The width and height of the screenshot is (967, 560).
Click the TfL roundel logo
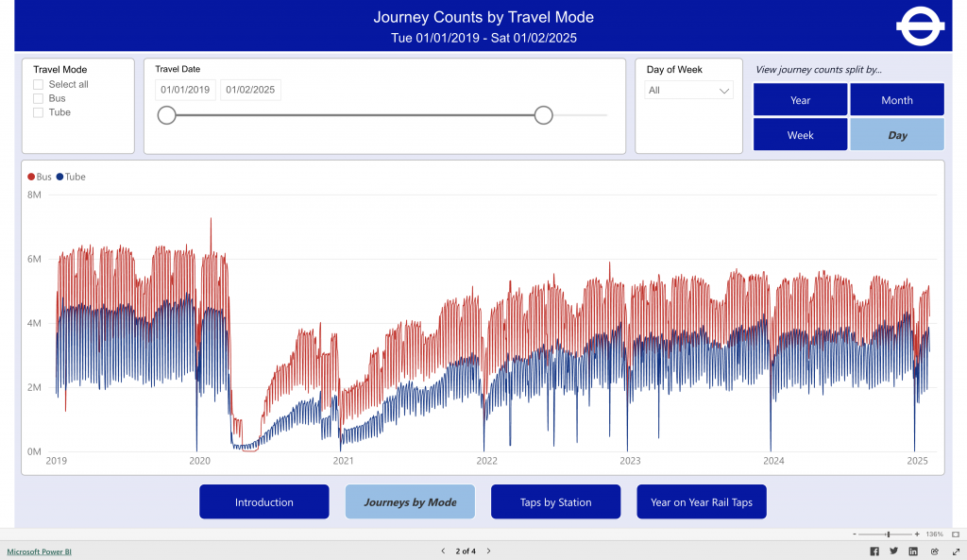[x=920, y=25]
